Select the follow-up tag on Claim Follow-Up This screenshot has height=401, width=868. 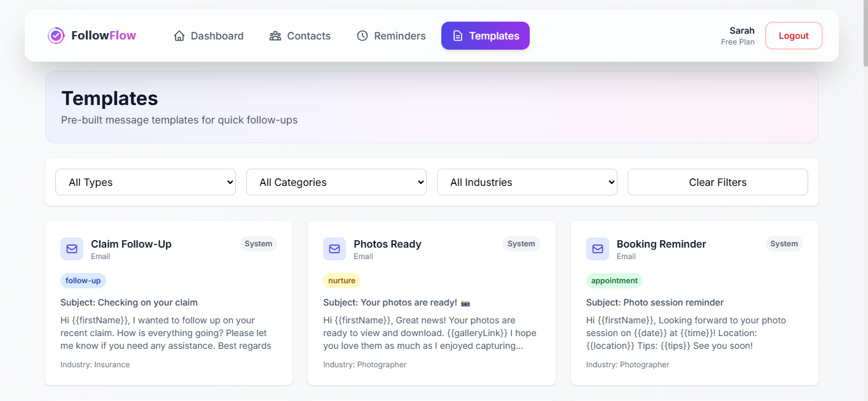(x=83, y=280)
